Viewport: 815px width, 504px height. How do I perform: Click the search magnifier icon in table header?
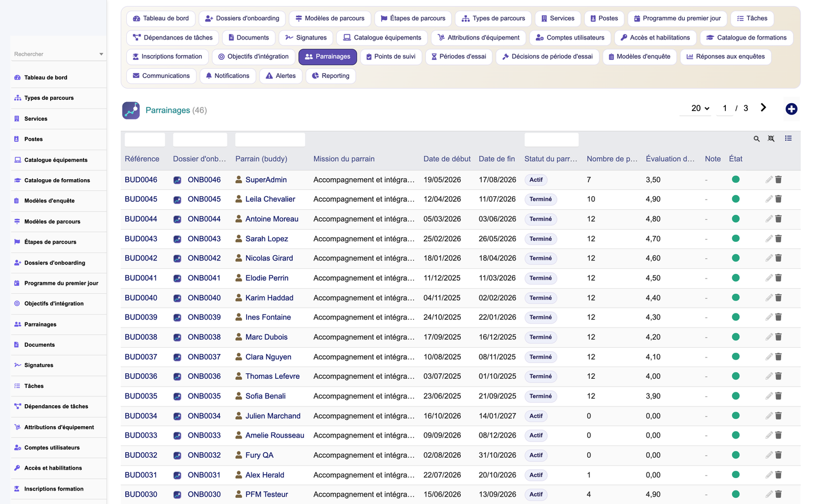pyautogui.click(x=756, y=139)
